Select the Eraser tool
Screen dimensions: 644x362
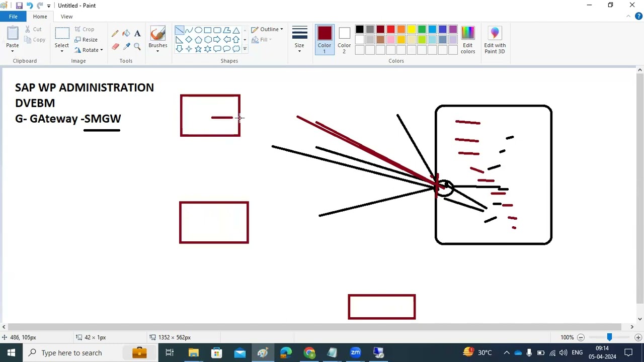[115, 46]
